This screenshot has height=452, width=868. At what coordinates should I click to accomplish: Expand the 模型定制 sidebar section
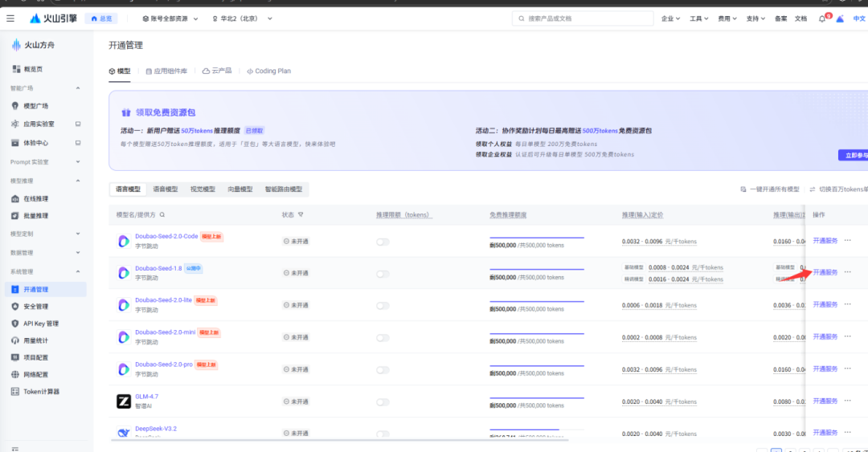pos(77,234)
